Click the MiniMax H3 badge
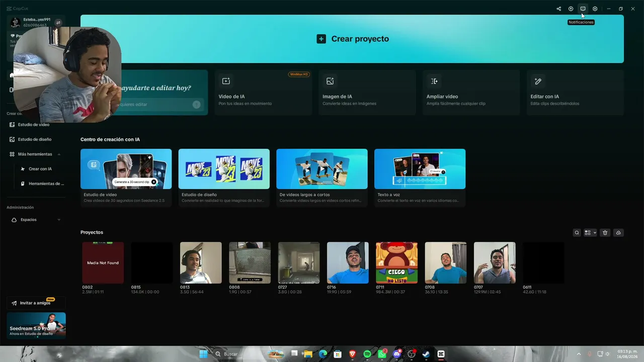The width and height of the screenshot is (644, 362). point(299,74)
